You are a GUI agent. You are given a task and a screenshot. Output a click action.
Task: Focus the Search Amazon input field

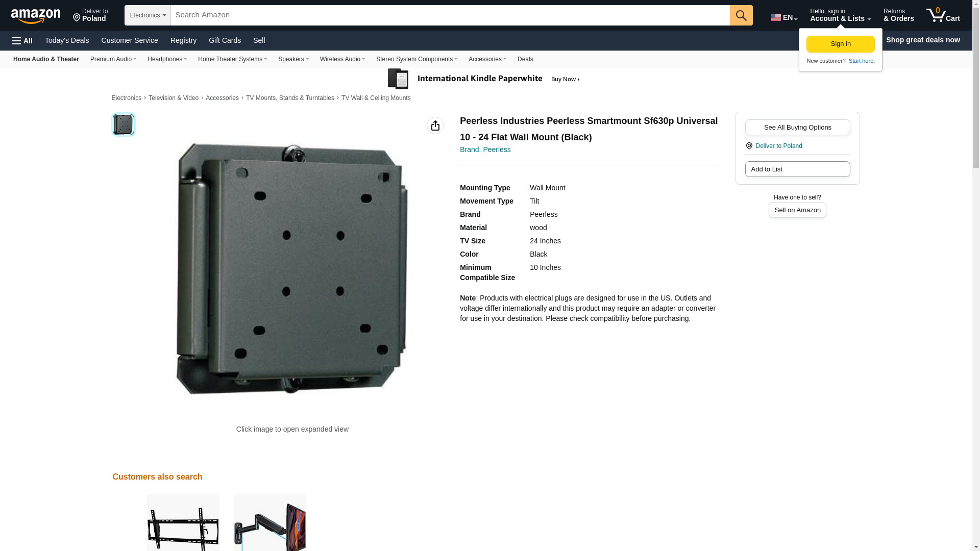tap(450, 15)
